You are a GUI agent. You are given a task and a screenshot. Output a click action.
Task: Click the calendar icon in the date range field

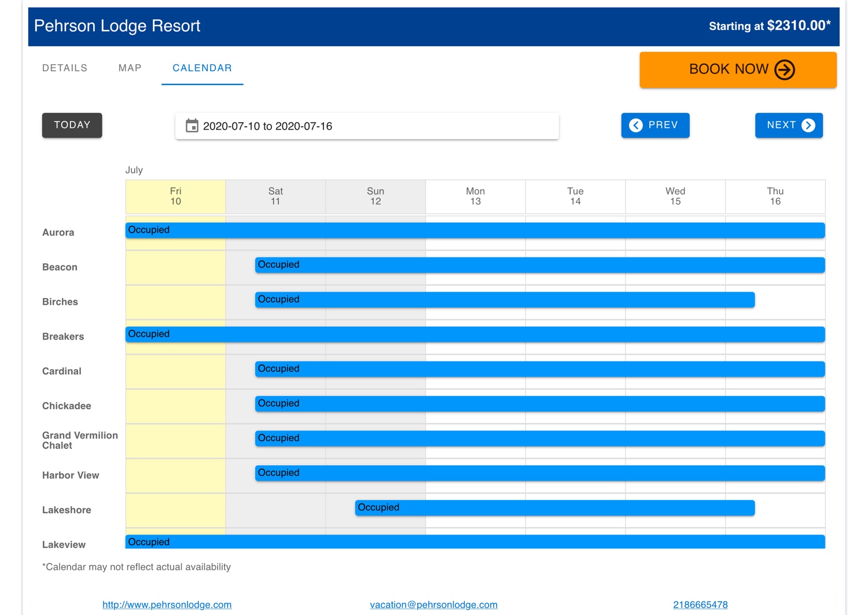click(192, 126)
